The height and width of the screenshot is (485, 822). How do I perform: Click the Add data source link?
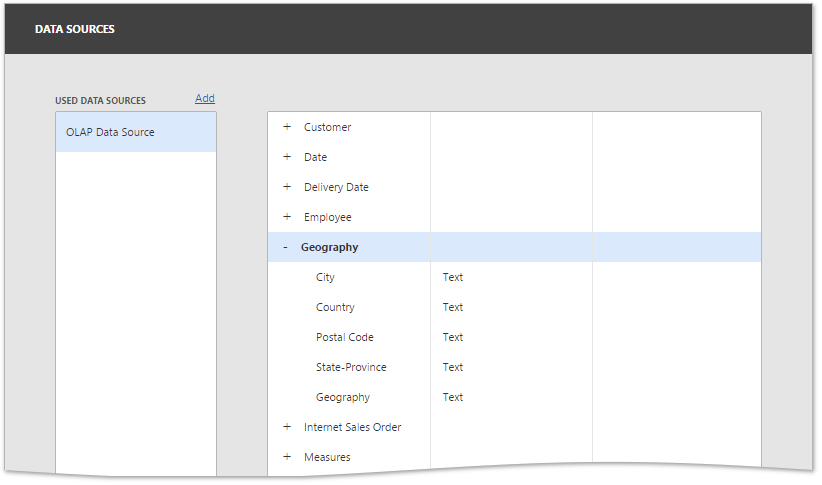pyautogui.click(x=205, y=98)
